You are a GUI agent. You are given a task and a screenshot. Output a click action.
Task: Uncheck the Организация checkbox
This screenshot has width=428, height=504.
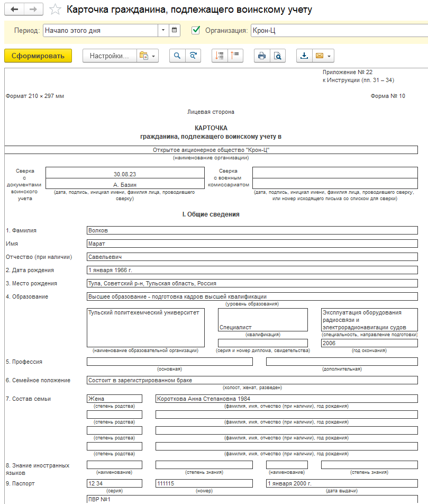coord(196,30)
